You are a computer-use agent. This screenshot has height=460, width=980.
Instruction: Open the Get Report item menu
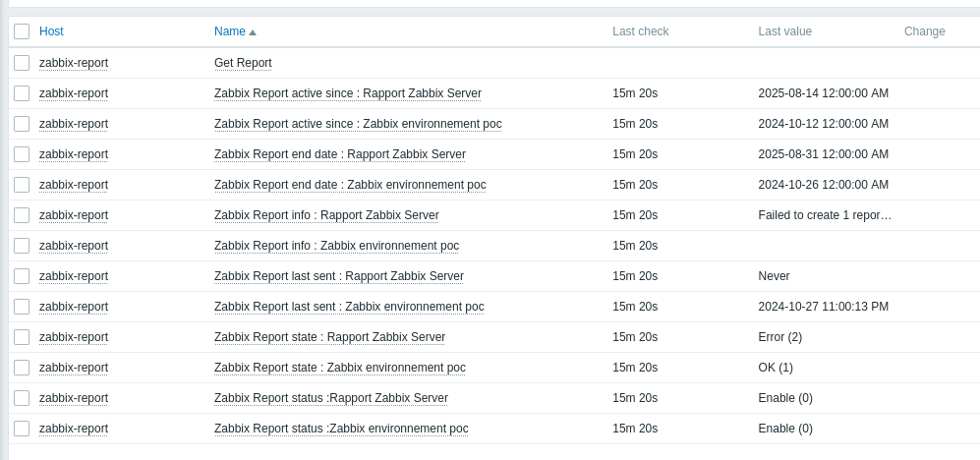[x=243, y=63]
